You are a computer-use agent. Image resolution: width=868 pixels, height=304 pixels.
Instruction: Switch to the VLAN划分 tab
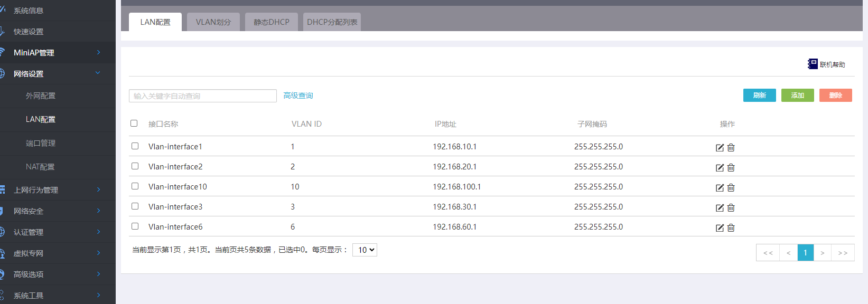213,22
